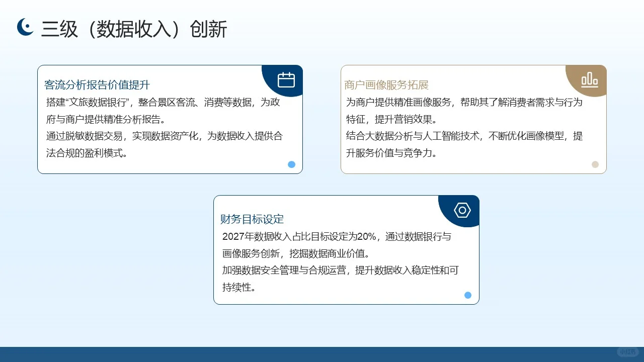
Task: Select the slide title 三级（数据收入）创新
Action: pos(132,29)
